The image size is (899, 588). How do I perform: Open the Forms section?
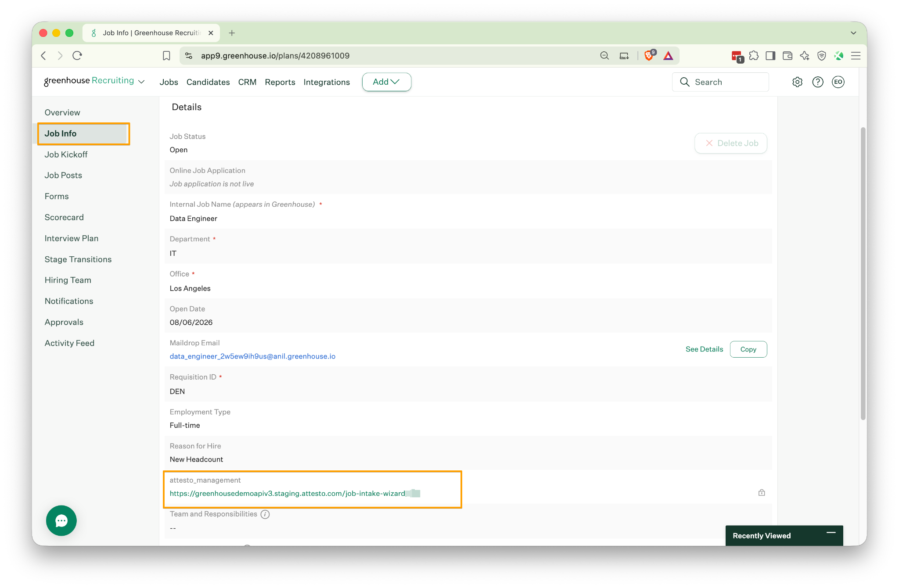(x=57, y=196)
